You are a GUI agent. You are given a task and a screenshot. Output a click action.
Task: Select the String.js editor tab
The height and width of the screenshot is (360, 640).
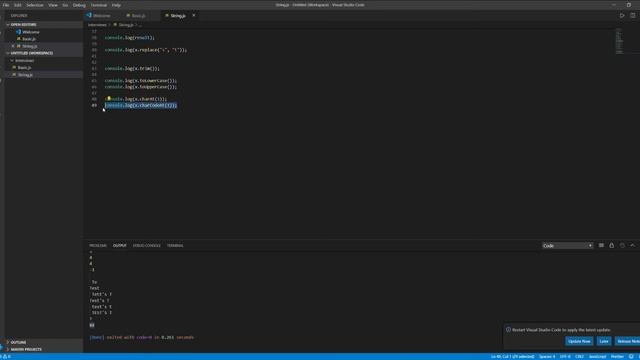178,16
